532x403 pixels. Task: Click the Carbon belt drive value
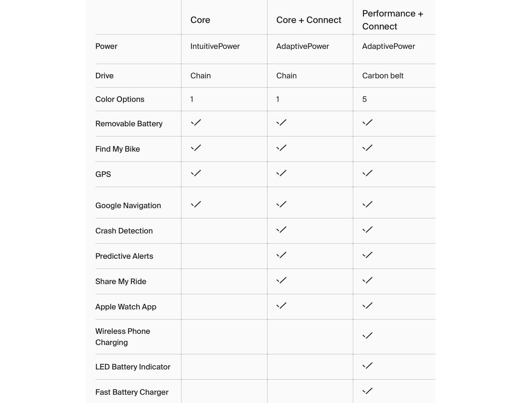coord(383,76)
